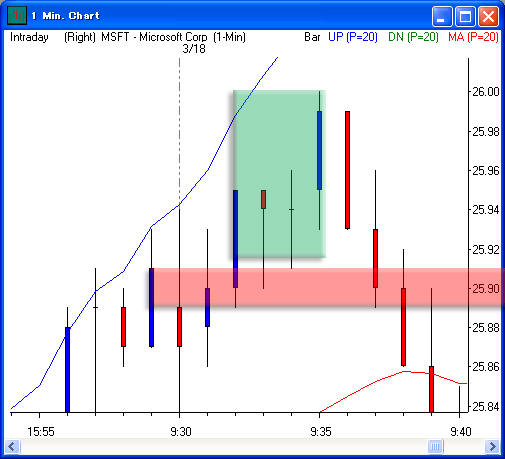Close the 1 Min. Chart window

[x=488, y=16]
